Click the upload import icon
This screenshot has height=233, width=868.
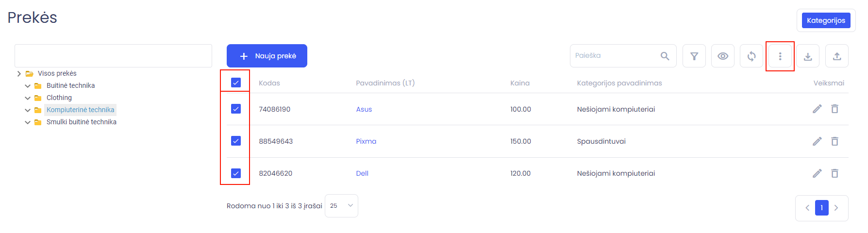pyautogui.click(x=837, y=56)
